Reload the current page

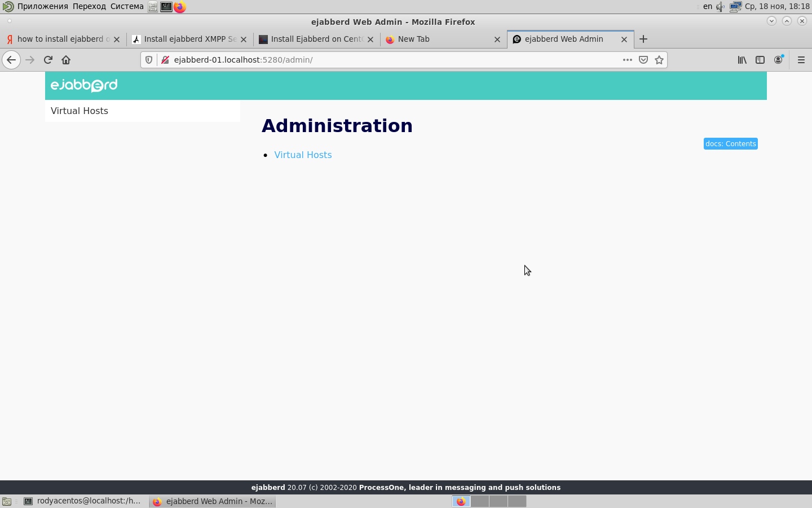click(48, 60)
